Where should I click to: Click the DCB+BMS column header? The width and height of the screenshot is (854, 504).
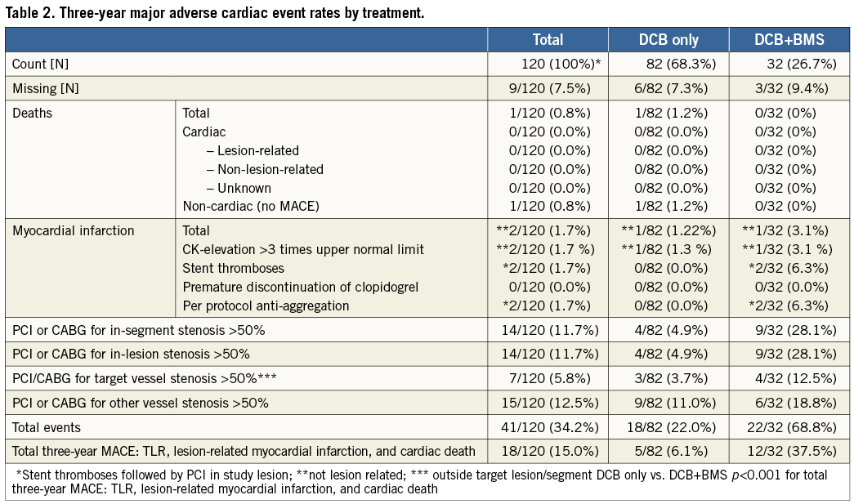point(789,40)
